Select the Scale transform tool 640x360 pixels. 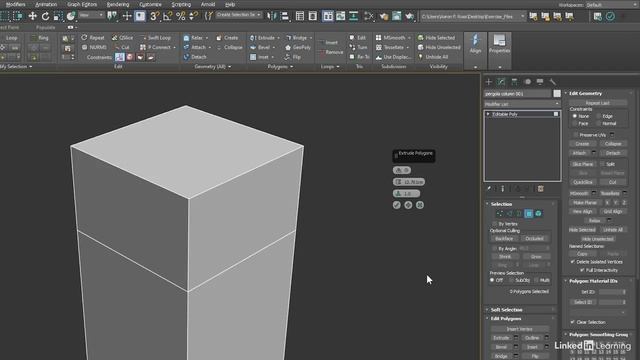[58, 16]
